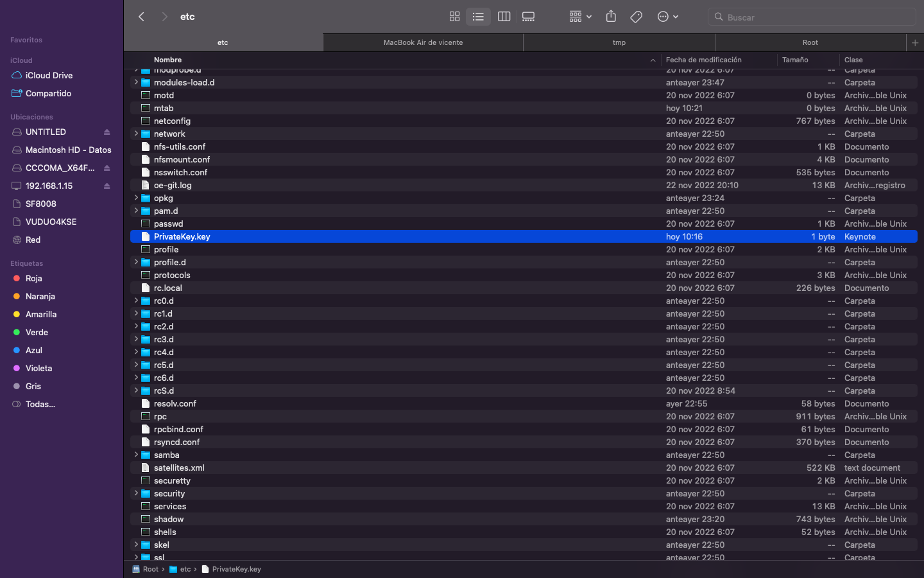Sort by Fecha de modificación column
Screen dimensions: 924x578
(703, 60)
